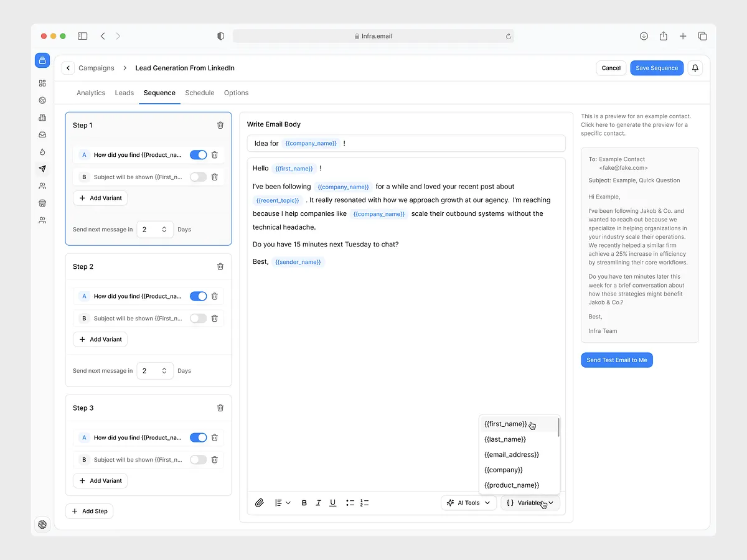Open the AI Tools dropdown

pos(469,503)
